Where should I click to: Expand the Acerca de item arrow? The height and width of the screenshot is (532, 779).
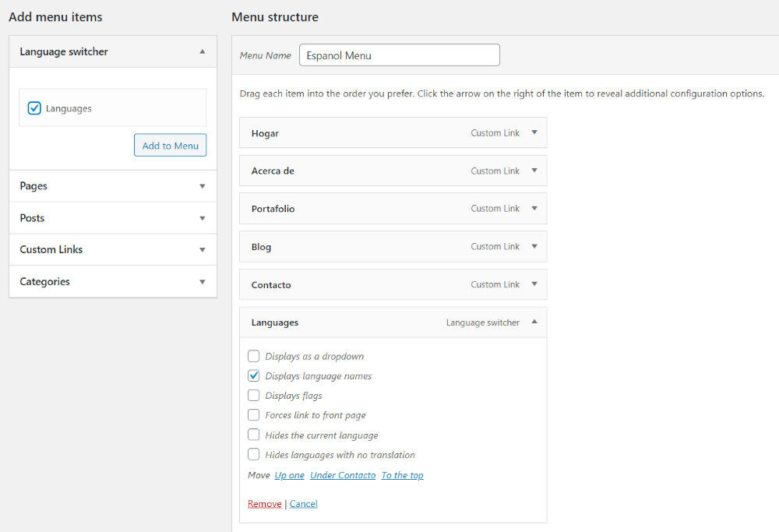(x=534, y=171)
